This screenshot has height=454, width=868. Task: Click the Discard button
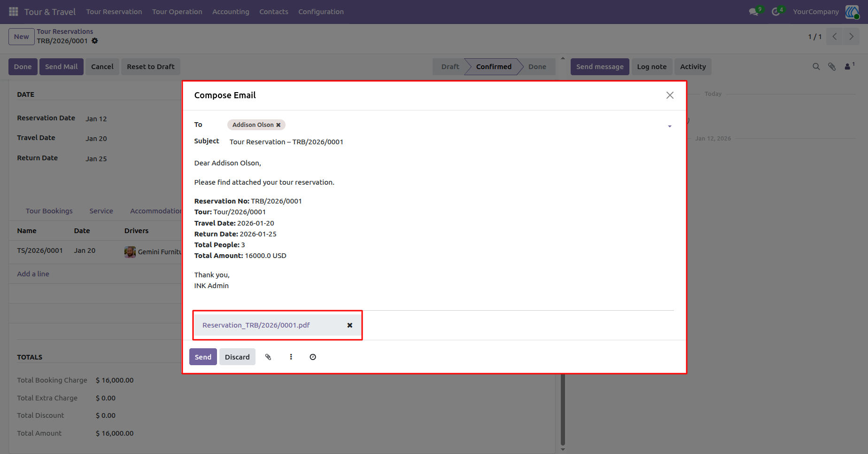237,357
